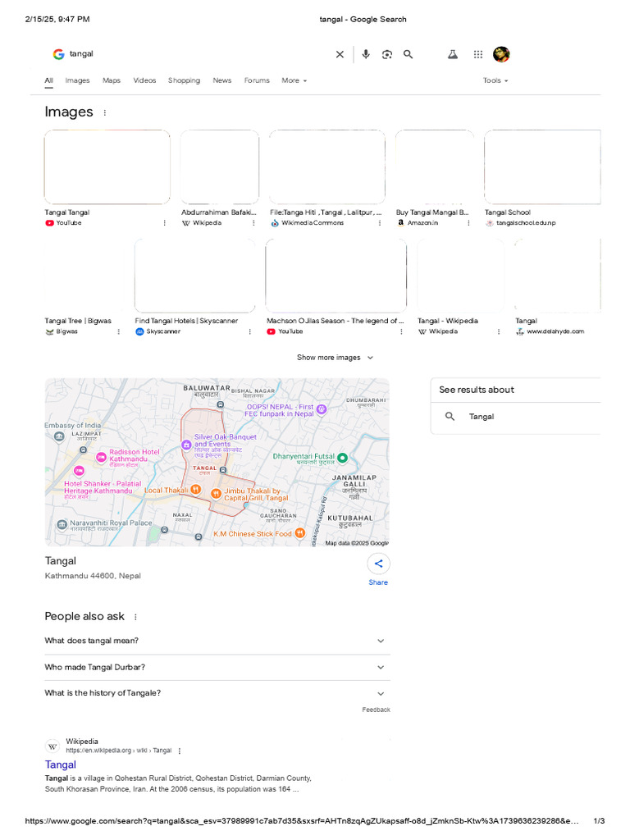The image size is (630, 840).
Task: Open Images section options menu
Action: pos(104,112)
